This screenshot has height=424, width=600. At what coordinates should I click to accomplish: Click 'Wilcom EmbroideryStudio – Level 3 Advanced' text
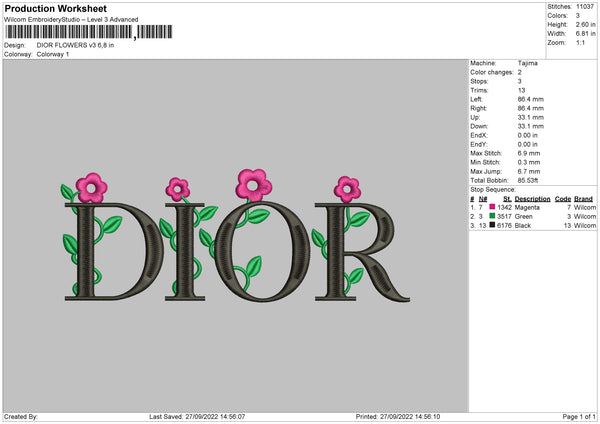(x=71, y=20)
